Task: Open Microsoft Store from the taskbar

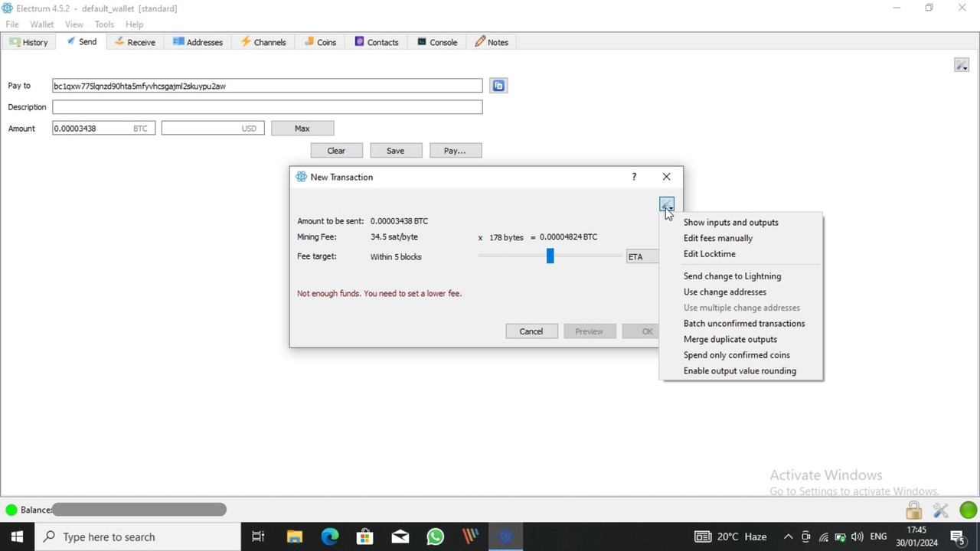Action: [364, 536]
